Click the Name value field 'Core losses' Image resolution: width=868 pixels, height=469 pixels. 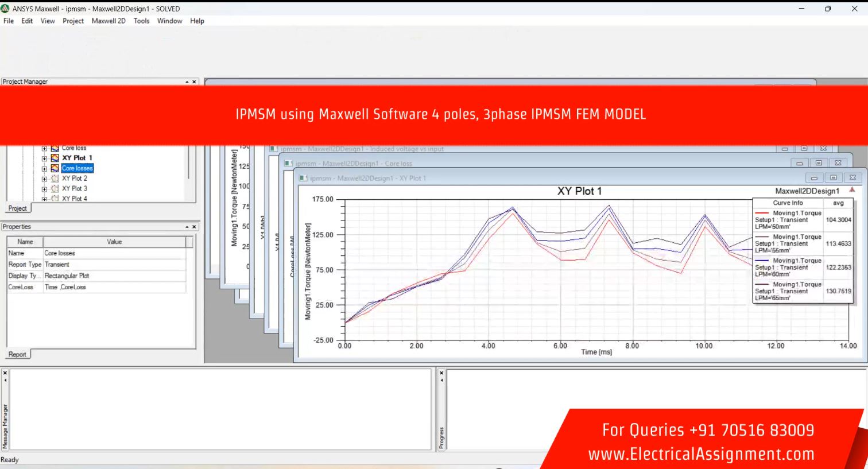114,253
